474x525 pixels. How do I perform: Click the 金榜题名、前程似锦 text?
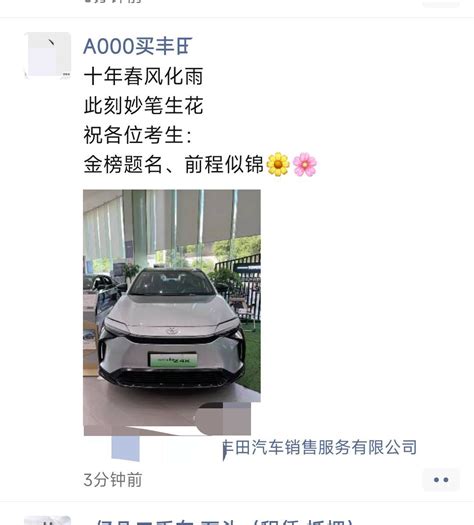173,164
